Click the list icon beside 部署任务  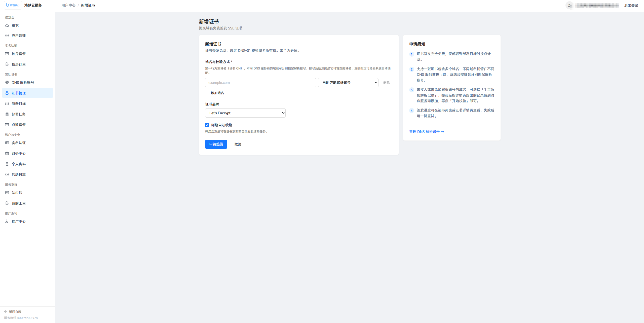[x=7, y=114]
